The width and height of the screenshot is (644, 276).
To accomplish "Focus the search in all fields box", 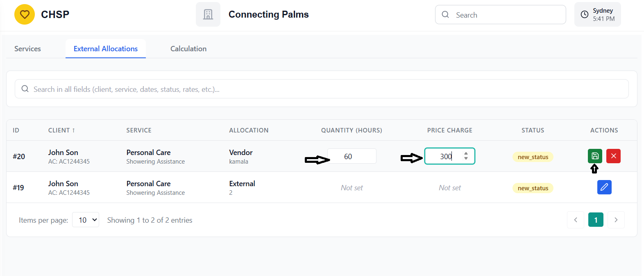I will (322, 89).
